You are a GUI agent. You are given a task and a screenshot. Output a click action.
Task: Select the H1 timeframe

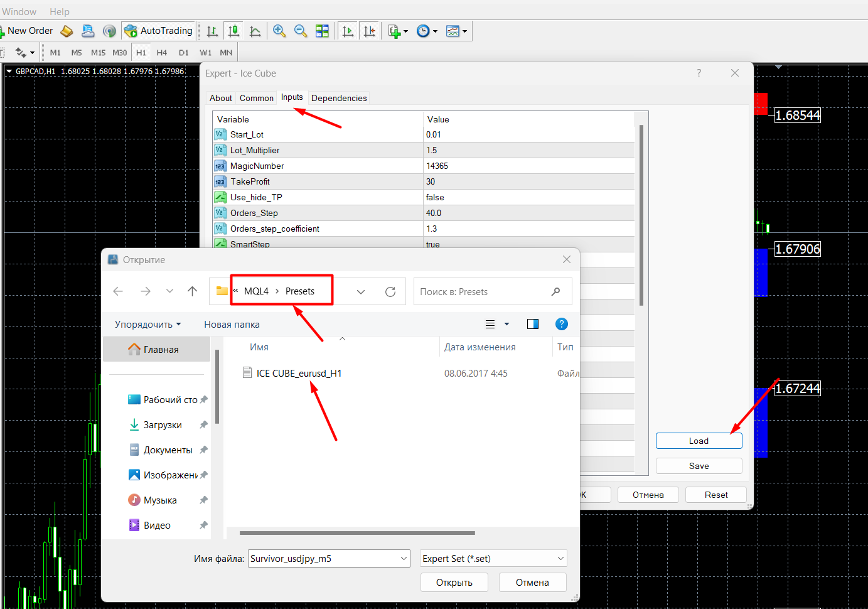(x=141, y=53)
